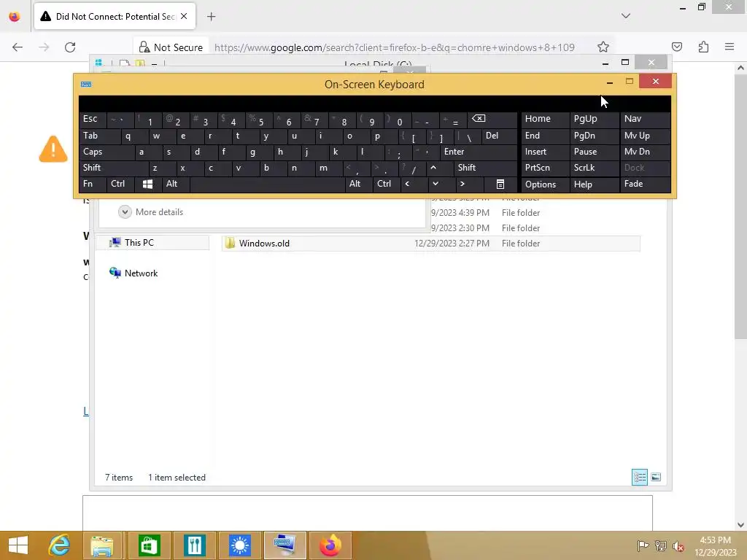Click the Del key
The width and height of the screenshot is (747, 560).
point(499,136)
